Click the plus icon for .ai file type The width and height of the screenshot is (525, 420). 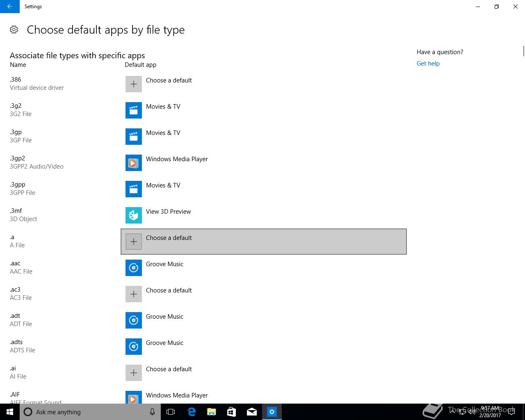tap(134, 373)
